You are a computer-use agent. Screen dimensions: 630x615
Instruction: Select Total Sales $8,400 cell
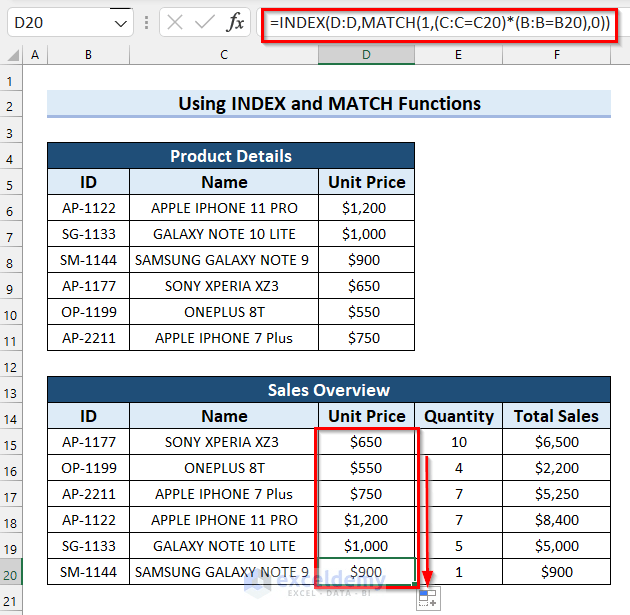556,520
